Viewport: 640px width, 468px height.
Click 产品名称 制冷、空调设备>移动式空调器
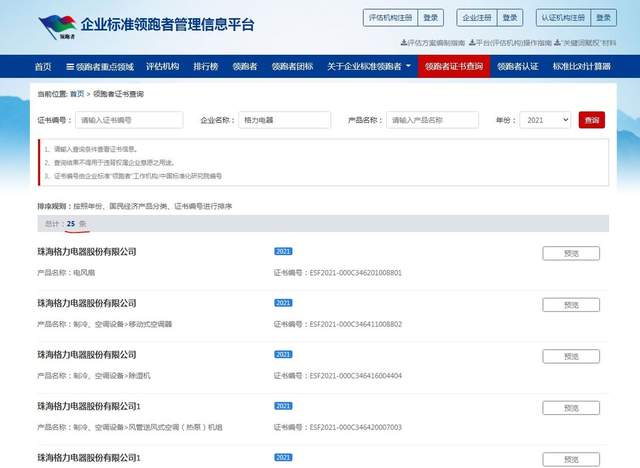click(104, 324)
